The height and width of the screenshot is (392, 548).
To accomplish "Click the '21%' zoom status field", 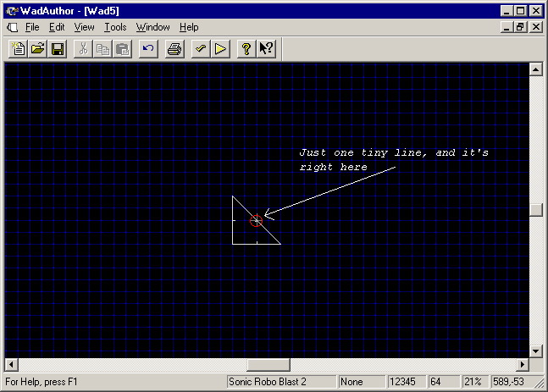I will 475,382.
